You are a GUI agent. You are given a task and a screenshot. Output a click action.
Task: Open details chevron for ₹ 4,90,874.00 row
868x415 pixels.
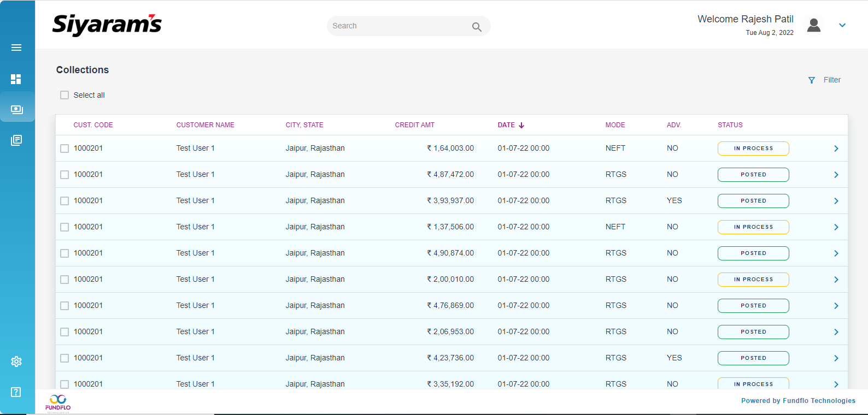pos(836,253)
